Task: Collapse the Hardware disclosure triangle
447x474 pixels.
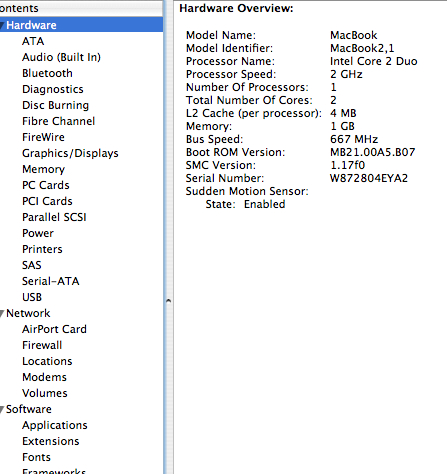Action: pyautogui.click(x=2, y=25)
